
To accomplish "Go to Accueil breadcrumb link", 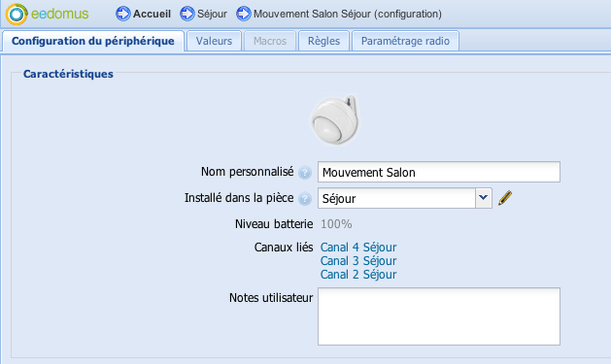I will coord(152,14).
